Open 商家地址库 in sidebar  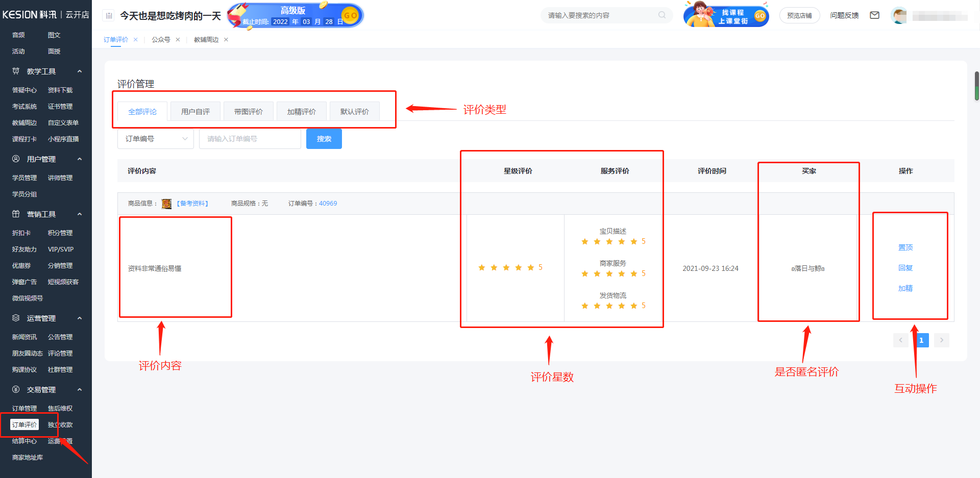[28, 458]
